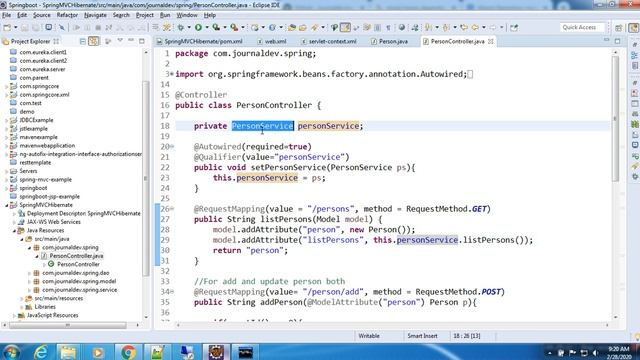Switch to servlet-context.xml editor tab
This screenshot has width=640, height=360.
click(x=329, y=41)
